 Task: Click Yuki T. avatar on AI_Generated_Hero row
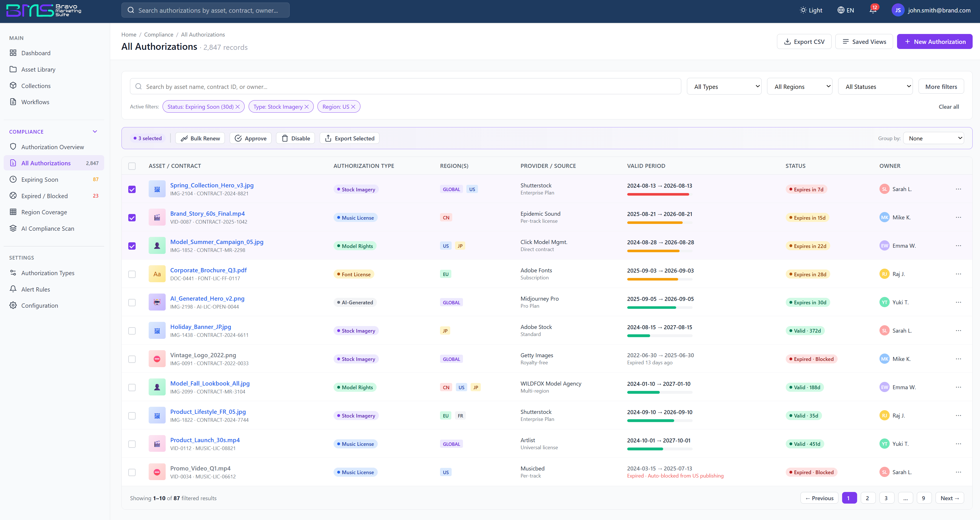point(885,302)
